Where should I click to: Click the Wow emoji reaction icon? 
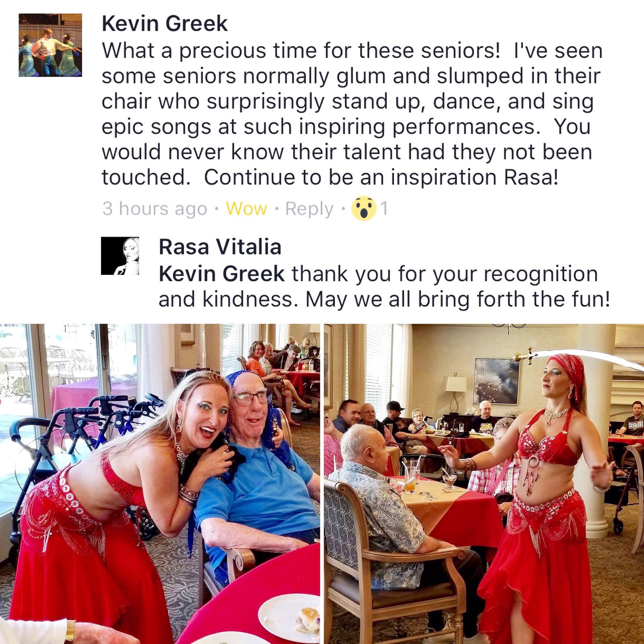coord(363,208)
